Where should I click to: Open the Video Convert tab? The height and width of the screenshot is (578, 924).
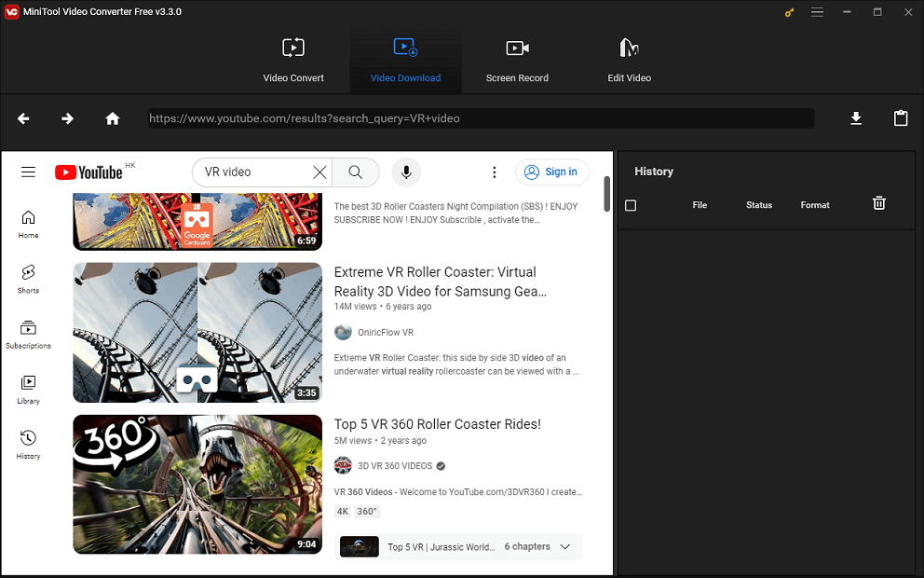[x=293, y=61]
